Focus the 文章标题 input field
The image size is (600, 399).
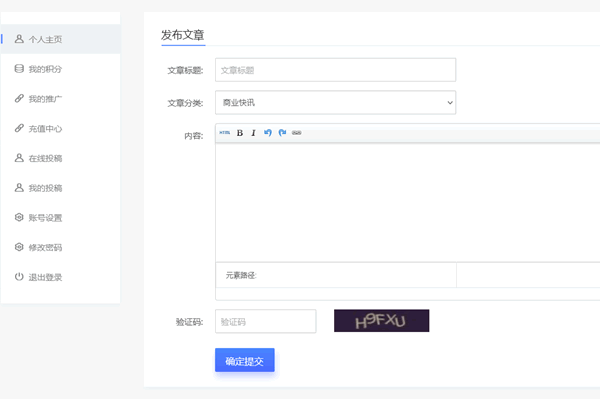coord(336,70)
